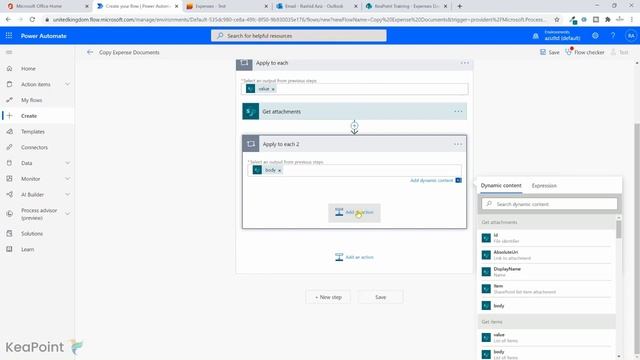Collapse the Apply to each 2 header
Viewport: 640px width, 360px height.
[x=354, y=144]
